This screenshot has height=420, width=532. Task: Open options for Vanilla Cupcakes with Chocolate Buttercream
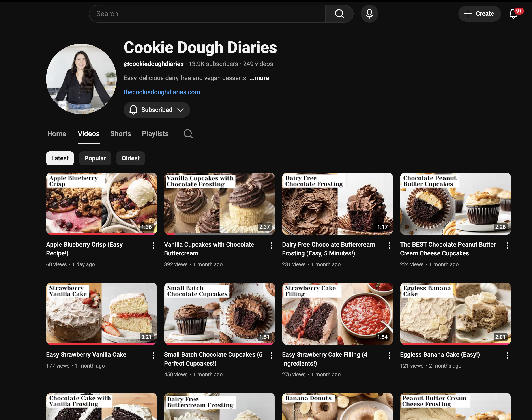pyautogui.click(x=272, y=246)
